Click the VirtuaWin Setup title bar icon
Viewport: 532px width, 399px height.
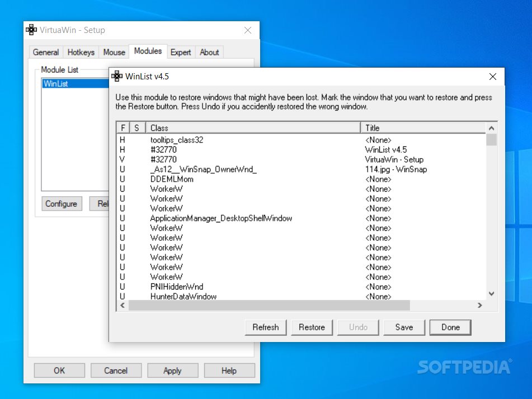[31, 30]
